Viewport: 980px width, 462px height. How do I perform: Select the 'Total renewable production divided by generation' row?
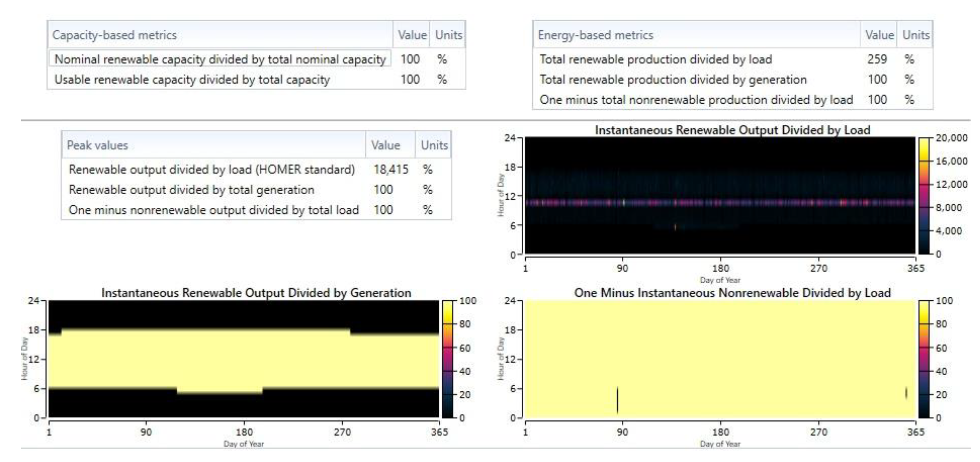coord(673,79)
